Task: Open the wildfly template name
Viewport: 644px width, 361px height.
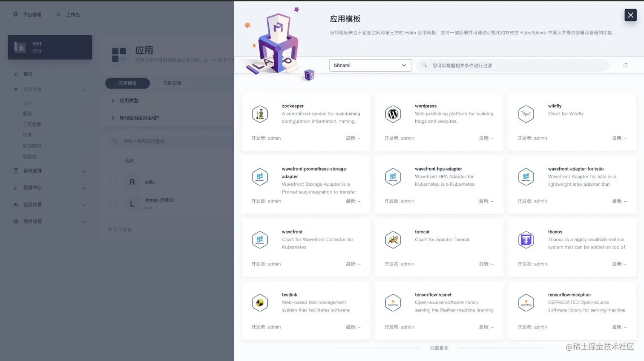Action: pyautogui.click(x=555, y=106)
